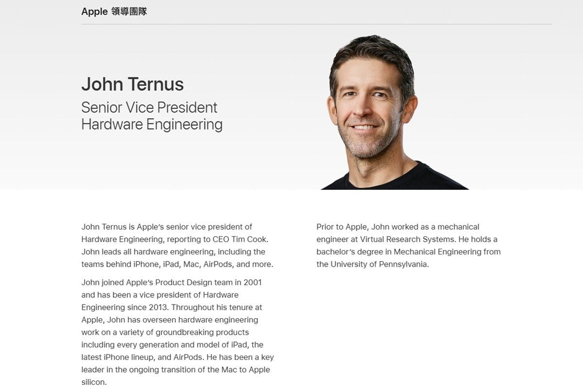The width and height of the screenshot is (583, 392).
Task: Click the line "leader in the ongoing transition of the Mac to Apple"
Action: (x=176, y=370)
